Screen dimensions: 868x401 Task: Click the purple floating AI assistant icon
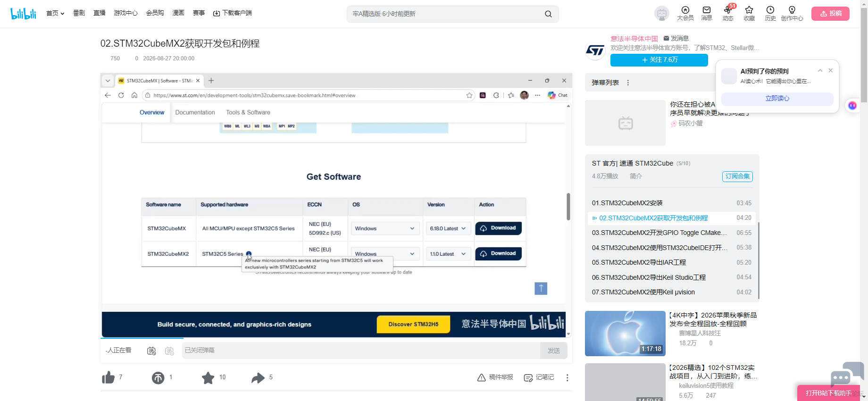coord(852,106)
